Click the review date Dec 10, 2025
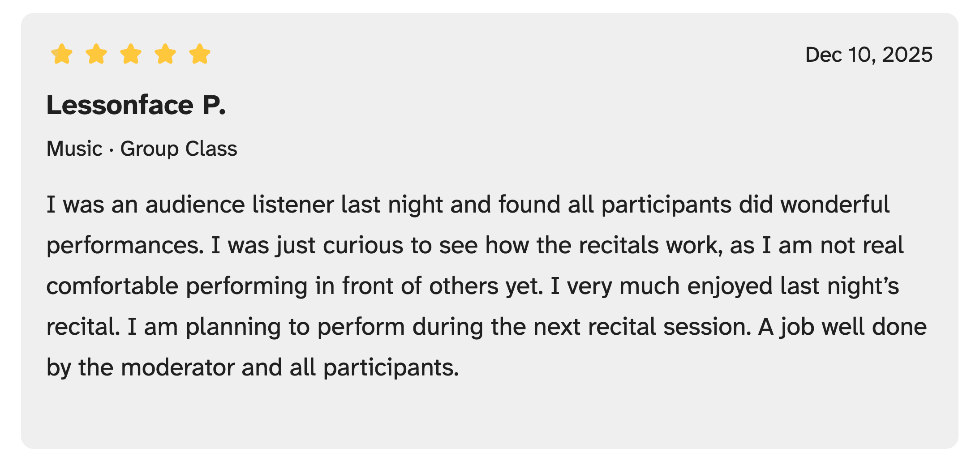 868,55
